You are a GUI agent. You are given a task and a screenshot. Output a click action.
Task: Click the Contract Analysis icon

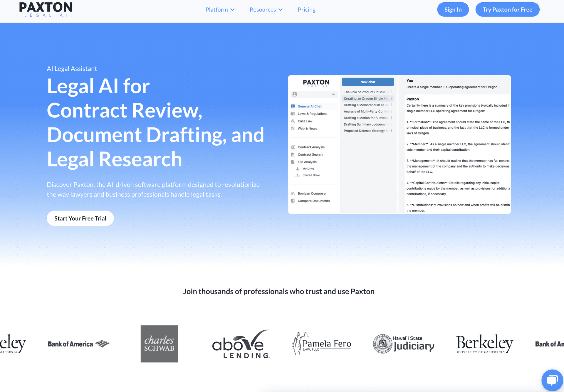tap(293, 147)
